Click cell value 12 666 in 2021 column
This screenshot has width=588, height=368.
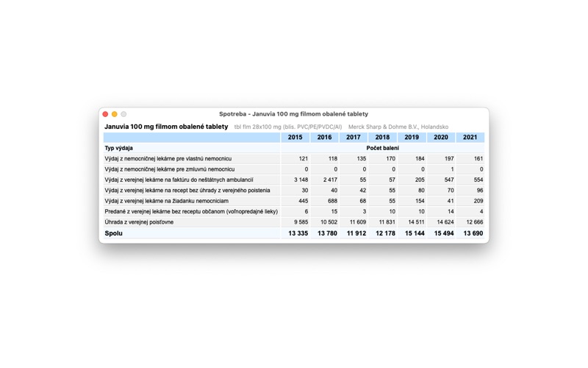pyautogui.click(x=475, y=222)
